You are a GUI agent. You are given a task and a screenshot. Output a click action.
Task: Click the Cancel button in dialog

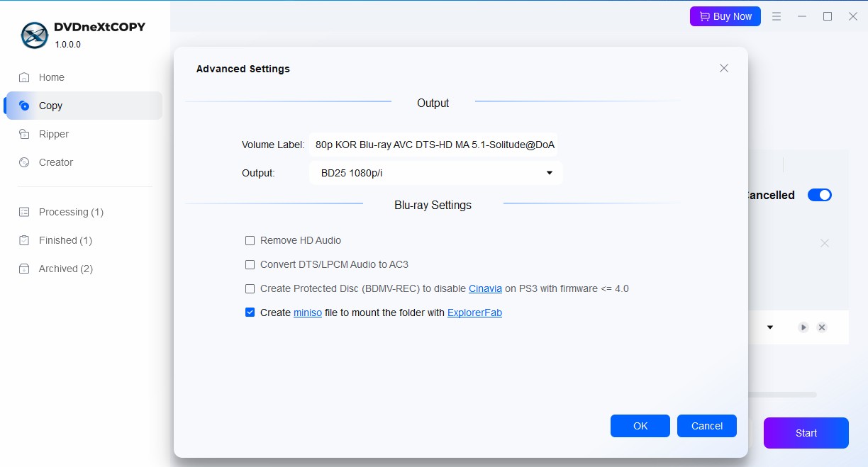pos(707,426)
